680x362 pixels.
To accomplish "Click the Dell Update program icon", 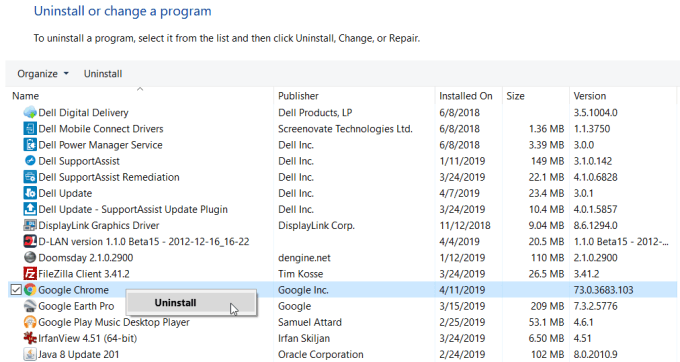I will pyautogui.click(x=30, y=193).
